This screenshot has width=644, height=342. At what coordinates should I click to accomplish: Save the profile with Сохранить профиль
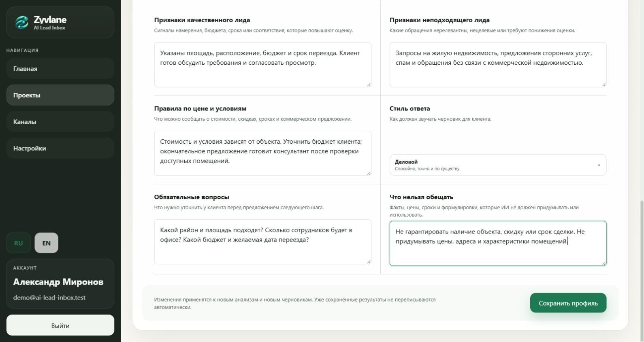click(568, 303)
